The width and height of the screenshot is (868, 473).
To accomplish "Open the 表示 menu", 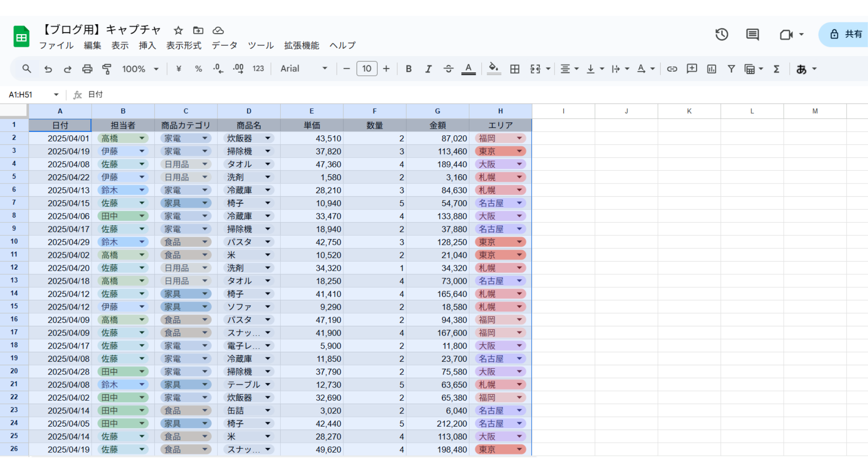I will tap(120, 46).
